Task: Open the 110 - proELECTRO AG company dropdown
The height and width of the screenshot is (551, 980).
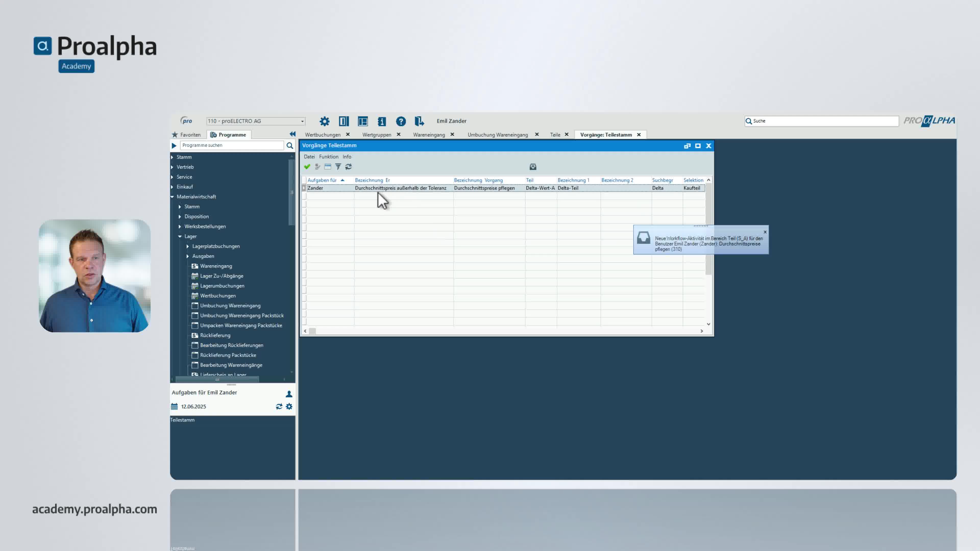Action: (302, 121)
